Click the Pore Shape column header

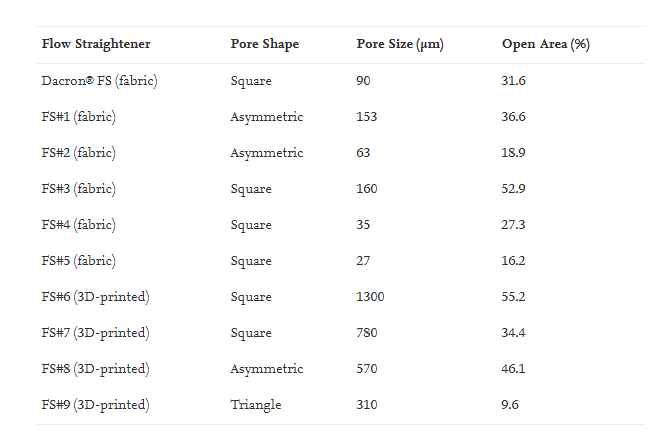click(x=264, y=45)
